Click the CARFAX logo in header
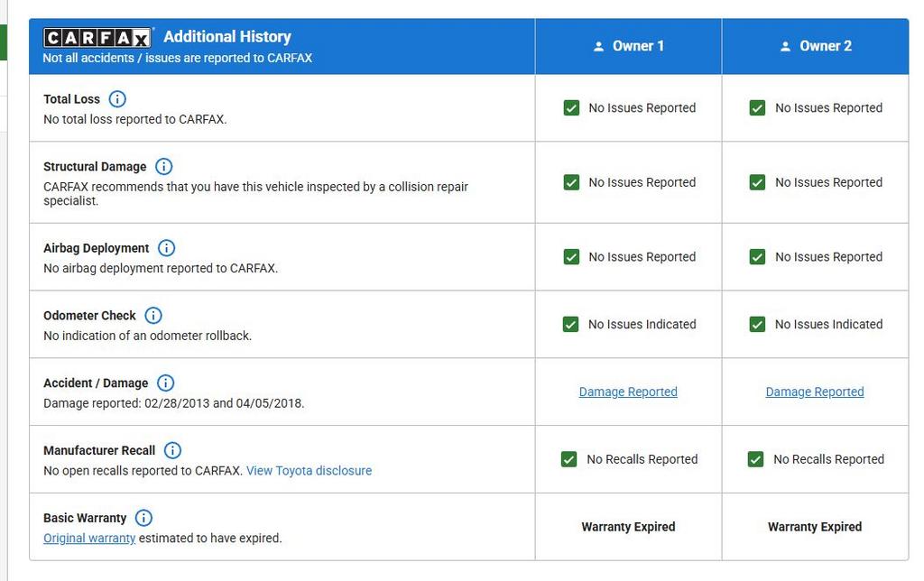The height and width of the screenshot is (581, 924). pyautogui.click(x=97, y=38)
